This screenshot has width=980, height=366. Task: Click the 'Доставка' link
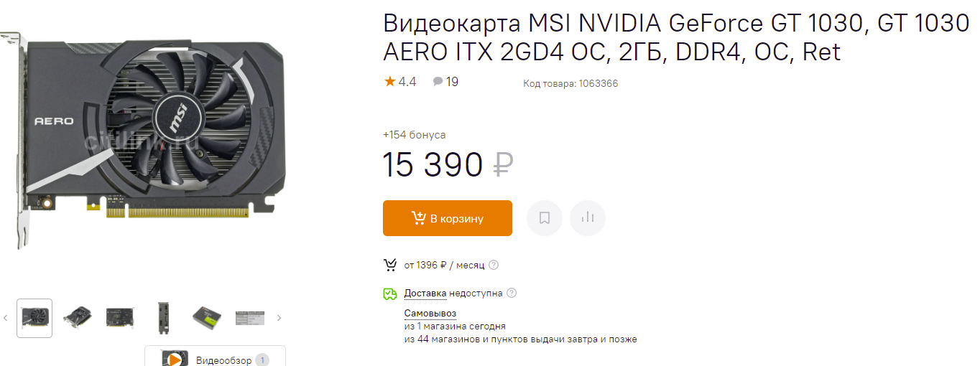pos(425,293)
